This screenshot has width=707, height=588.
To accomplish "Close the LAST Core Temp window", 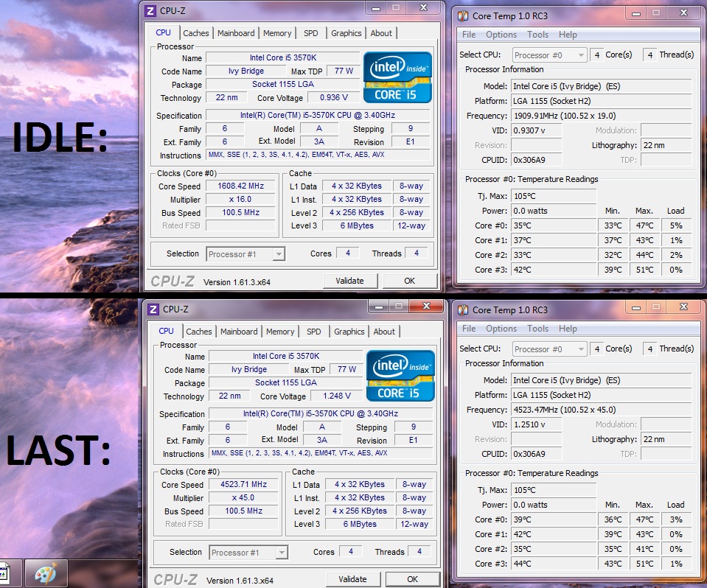I will pyautogui.click(x=684, y=307).
